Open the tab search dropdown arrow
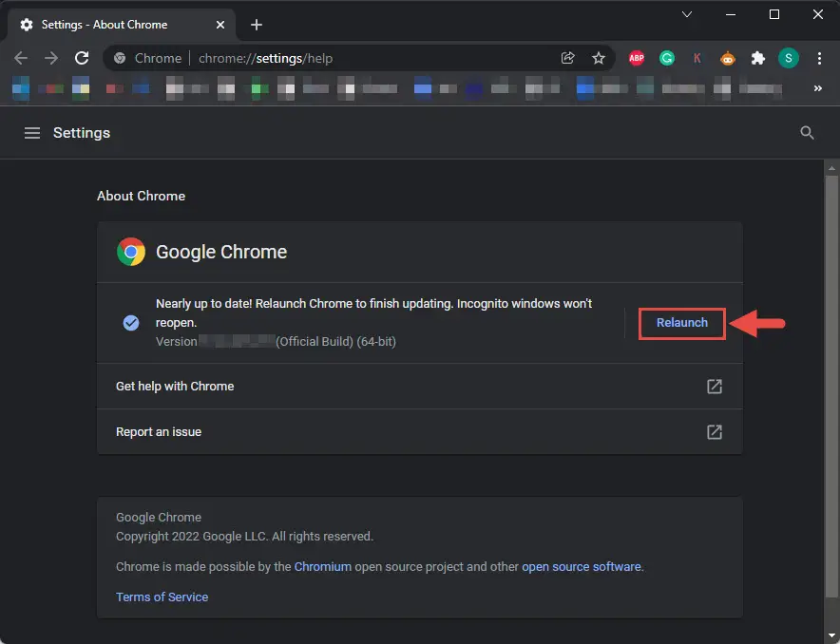The width and height of the screenshot is (840, 644). tap(686, 14)
